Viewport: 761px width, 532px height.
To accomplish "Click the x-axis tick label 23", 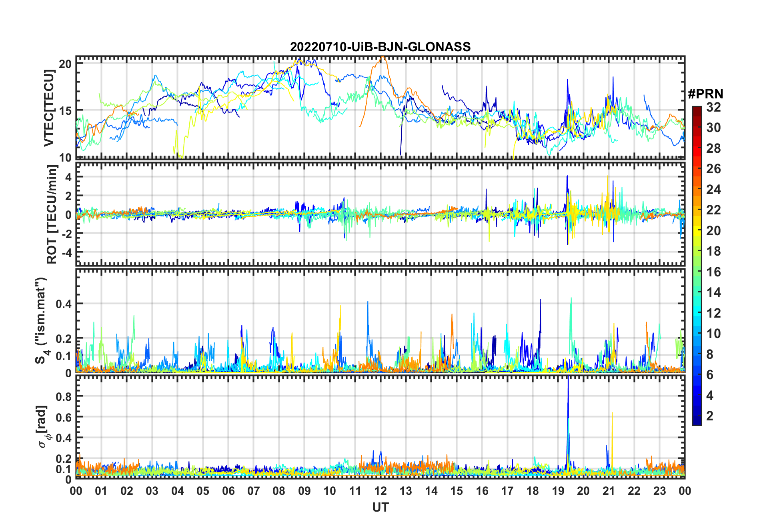I will tap(659, 491).
